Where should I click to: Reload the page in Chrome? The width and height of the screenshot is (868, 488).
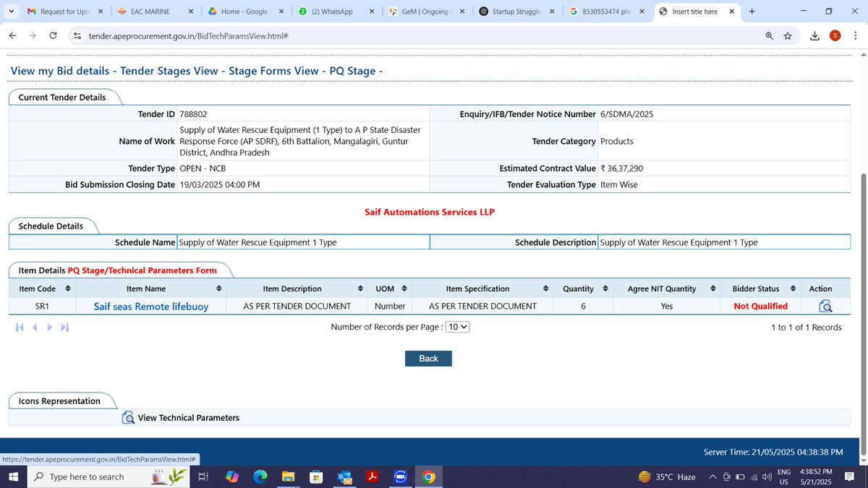click(x=53, y=35)
